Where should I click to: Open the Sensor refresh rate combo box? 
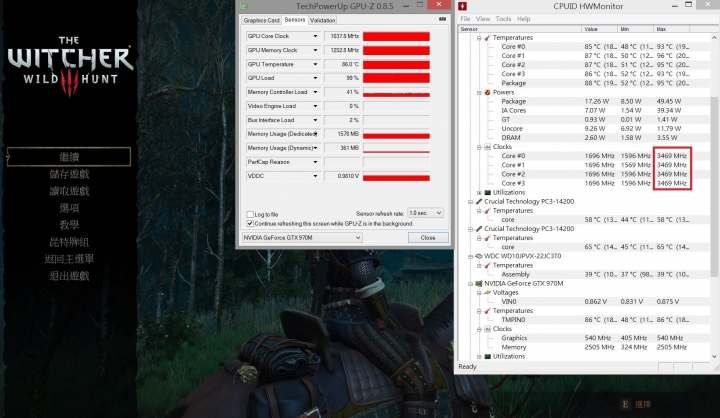[425, 213]
